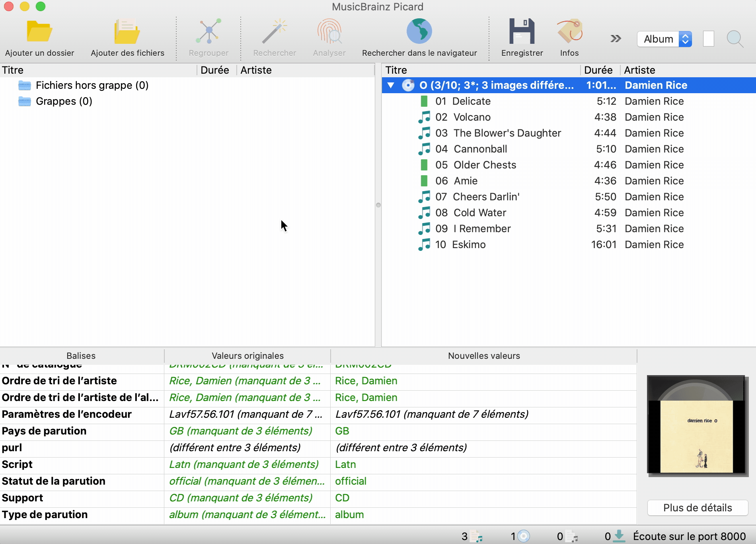Click the Analyser fingerprint icon
The height and width of the screenshot is (544, 756).
(x=329, y=31)
